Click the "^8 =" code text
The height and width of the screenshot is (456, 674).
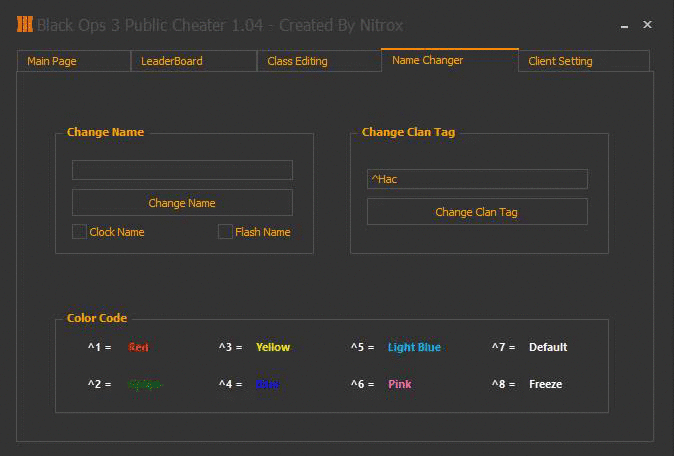[x=503, y=384]
